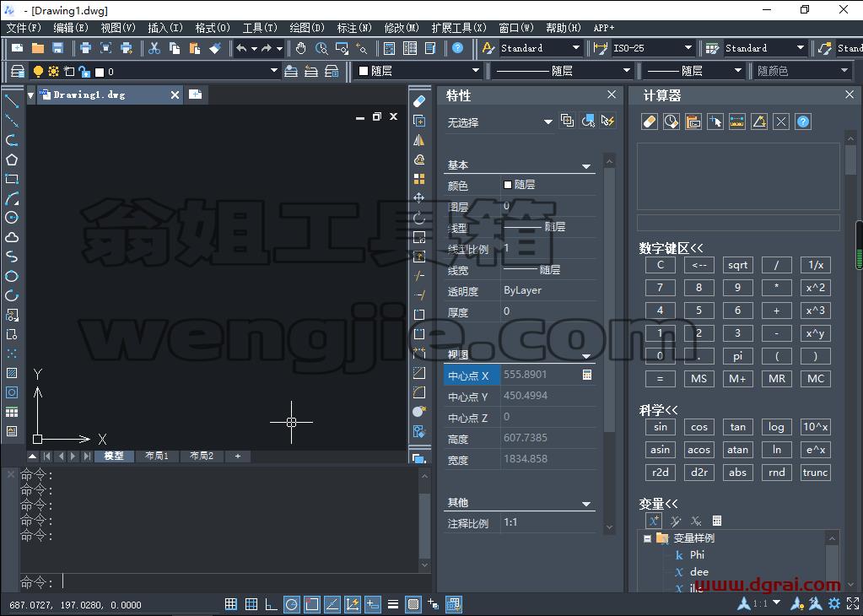Open the color 随层 dropdown
The width and height of the screenshot is (863, 616).
coord(475,71)
